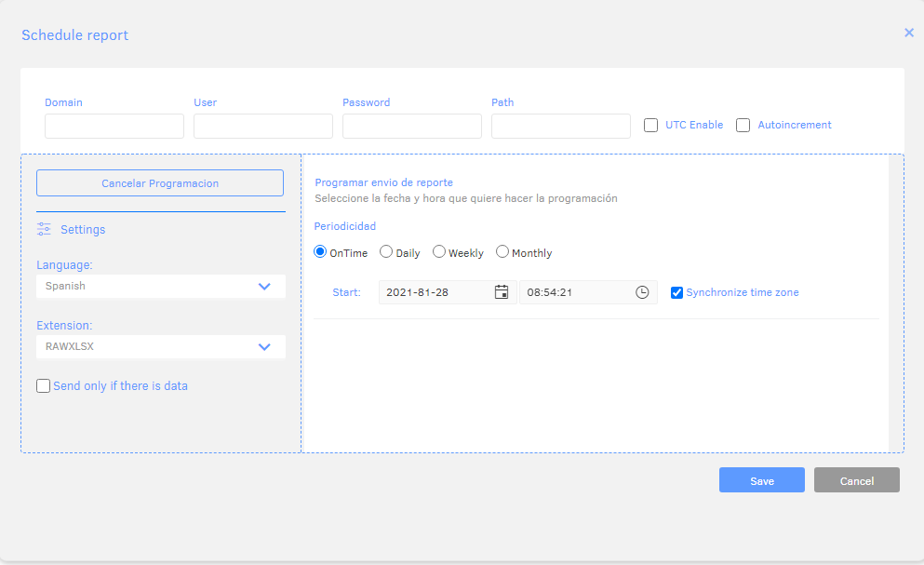Click into the Password field

(x=412, y=127)
